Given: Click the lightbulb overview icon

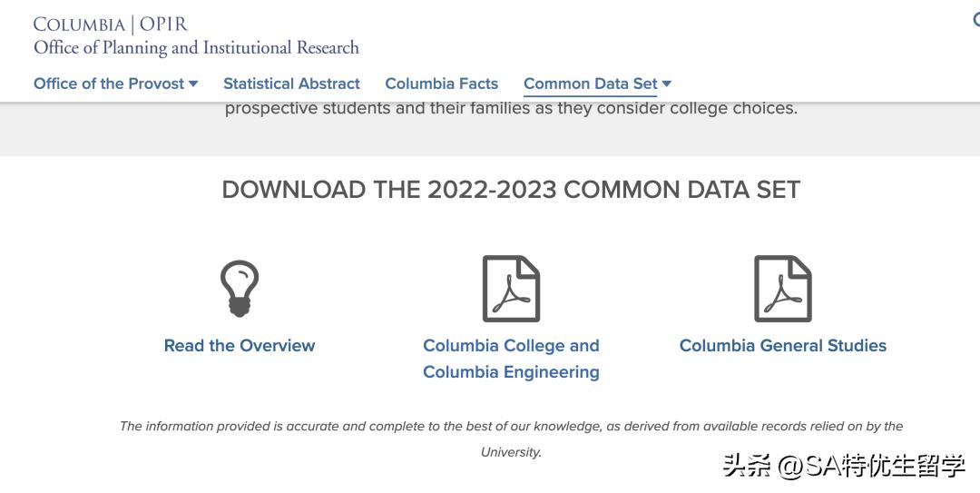Looking at the screenshot, I should click(240, 288).
